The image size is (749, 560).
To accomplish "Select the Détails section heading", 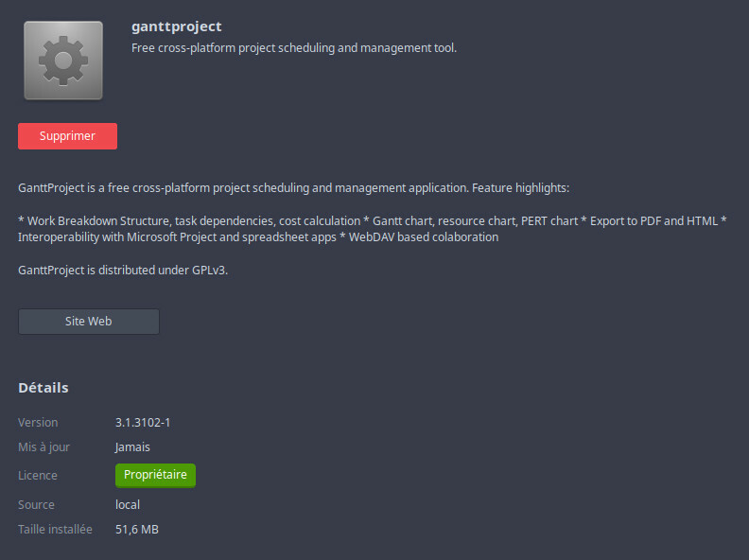I will [x=44, y=388].
